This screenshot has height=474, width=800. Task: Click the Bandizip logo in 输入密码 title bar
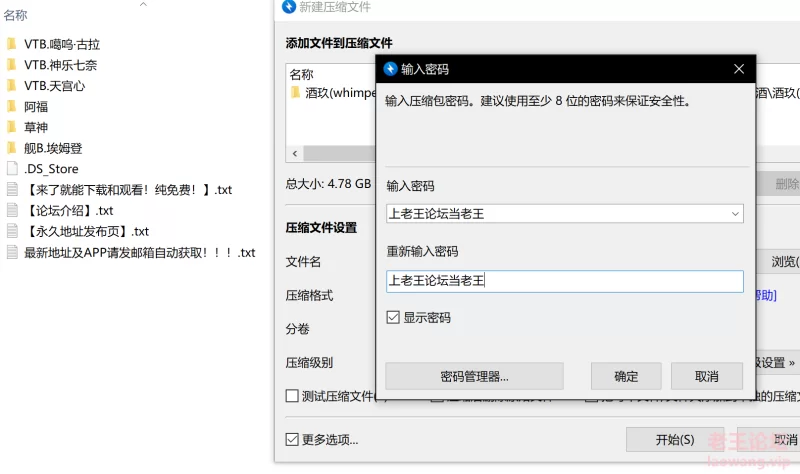click(x=390, y=69)
